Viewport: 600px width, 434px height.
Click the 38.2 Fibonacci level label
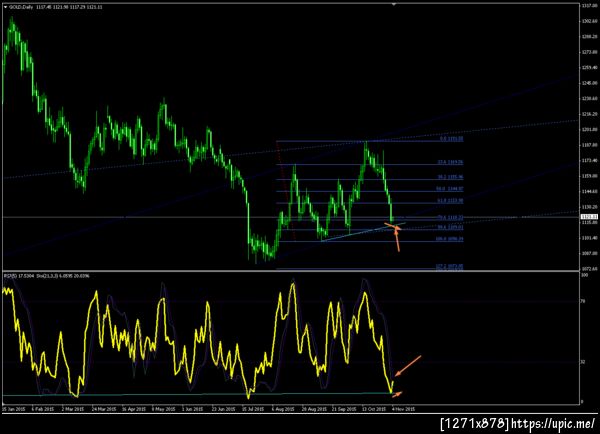[450, 177]
